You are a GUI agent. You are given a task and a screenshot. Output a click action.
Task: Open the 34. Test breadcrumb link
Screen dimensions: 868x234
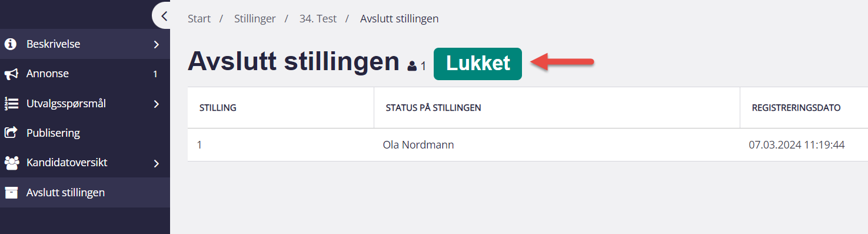tap(318, 19)
